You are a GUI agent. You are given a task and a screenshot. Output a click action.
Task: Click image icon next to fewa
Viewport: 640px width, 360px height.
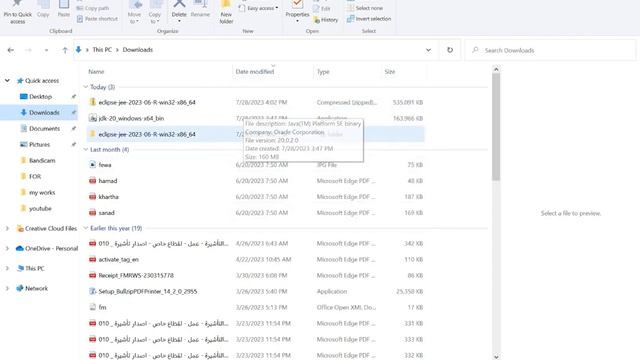tap(93, 165)
